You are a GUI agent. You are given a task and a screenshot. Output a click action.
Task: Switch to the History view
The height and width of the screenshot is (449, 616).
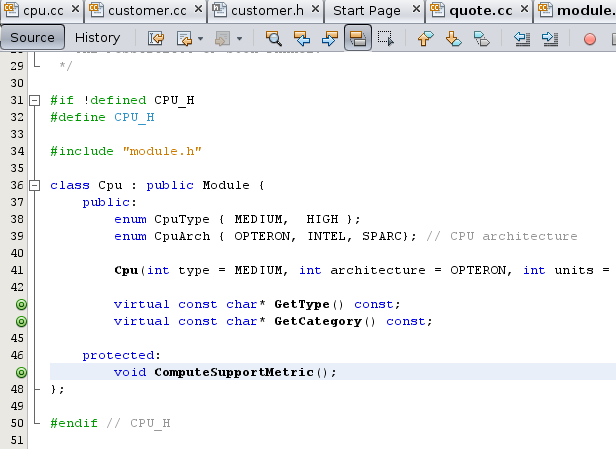tap(97, 38)
